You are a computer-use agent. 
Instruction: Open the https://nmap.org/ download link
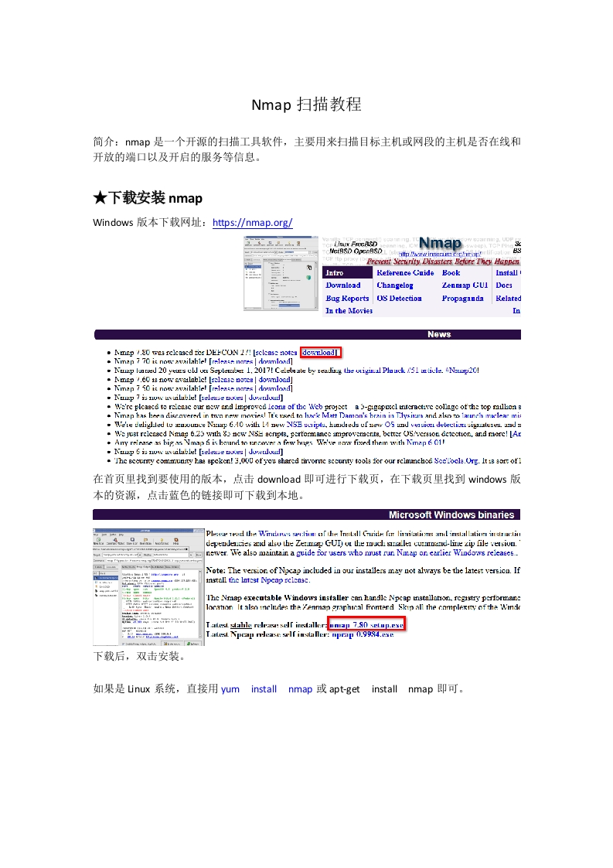(252, 223)
